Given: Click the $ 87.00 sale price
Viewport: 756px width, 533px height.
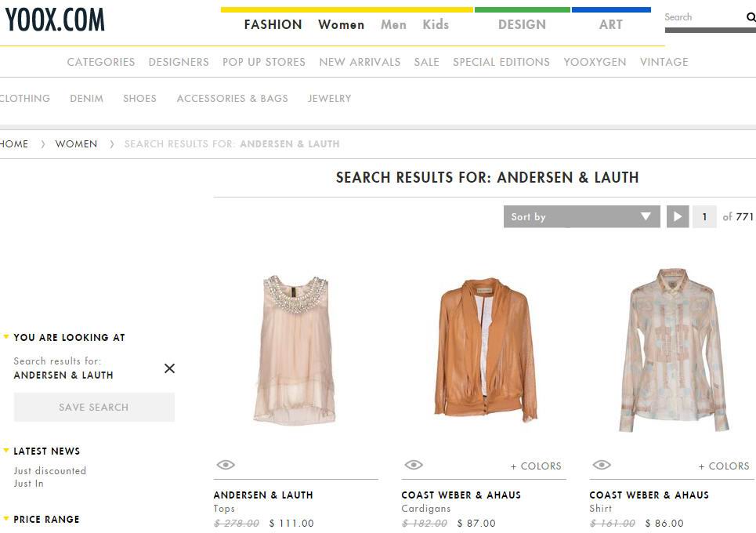Looking at the screenshot, I should pos(476,524).
